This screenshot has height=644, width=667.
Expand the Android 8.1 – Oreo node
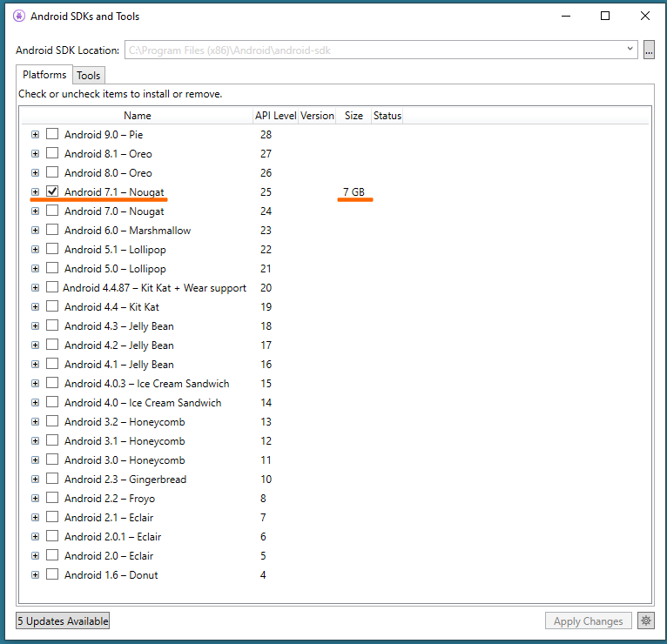point(35,154)
